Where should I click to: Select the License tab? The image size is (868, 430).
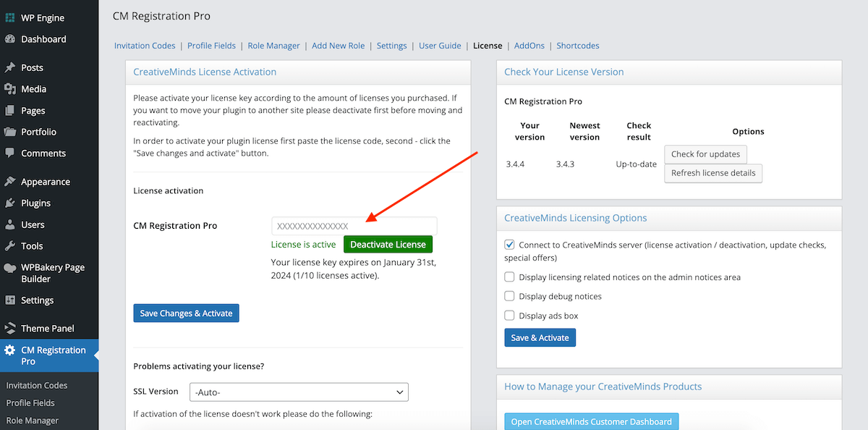[488, 46]
